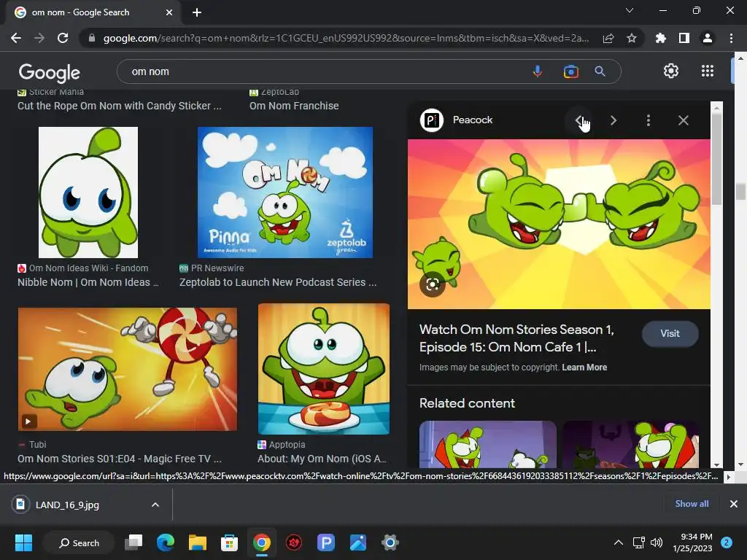Open Zeptolab to Launch New Podcast link
The width and height of the screenshot is (747, 560).
coord(278,282)
